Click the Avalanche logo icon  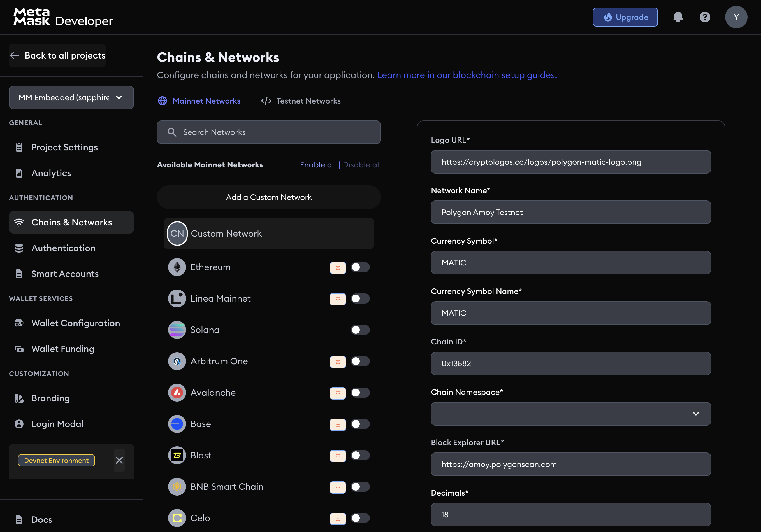click(x=177, y=393)
